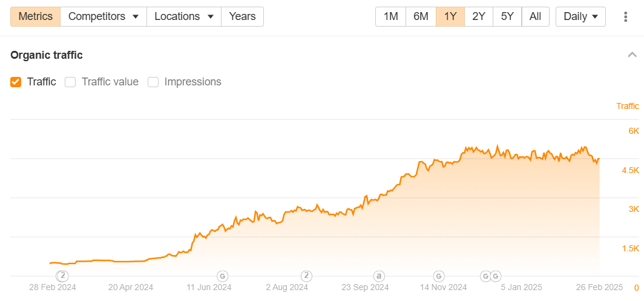Click the G update marker near 14 Nov 2024
Image resolution: width=644 pixels, height=301 pixels.
pyautogui.click(x=439, y=275)
